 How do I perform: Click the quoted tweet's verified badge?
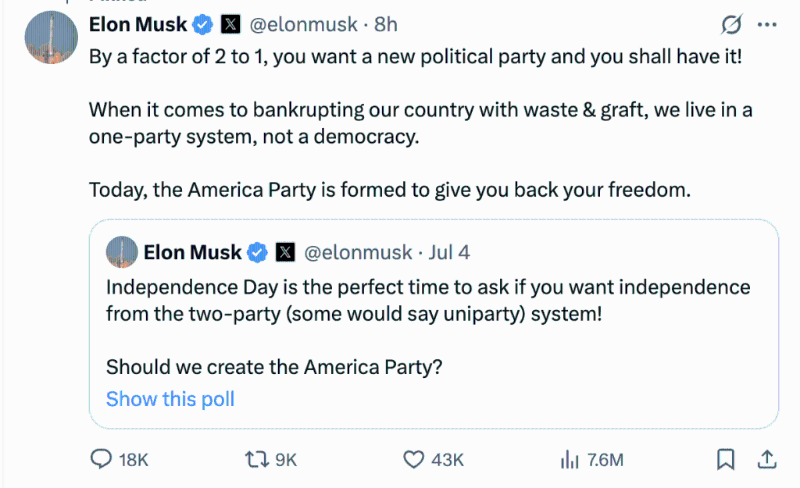point(257,252)
